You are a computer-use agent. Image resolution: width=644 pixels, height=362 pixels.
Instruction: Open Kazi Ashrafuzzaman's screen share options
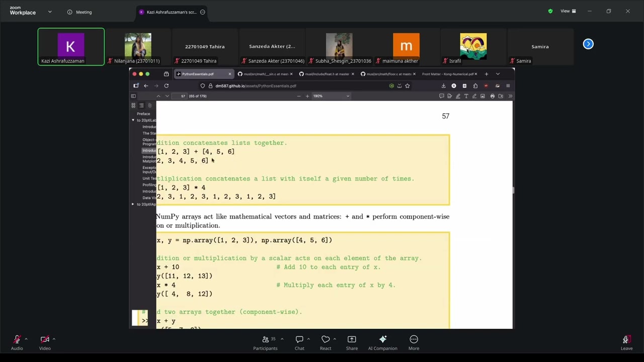pyautogui.click(x=203, y=12)
